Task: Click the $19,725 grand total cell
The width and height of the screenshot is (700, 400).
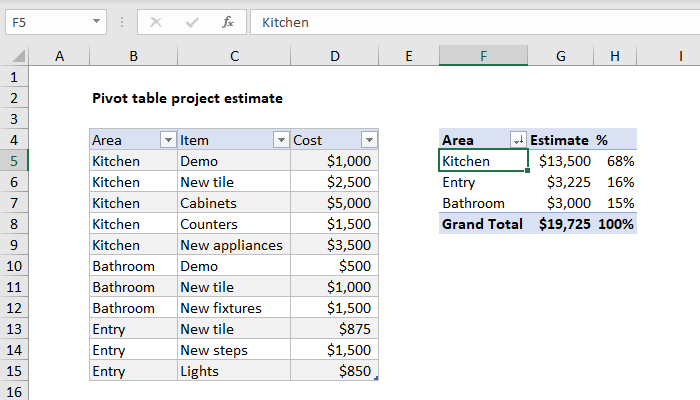Action: (x=561, y=224)
